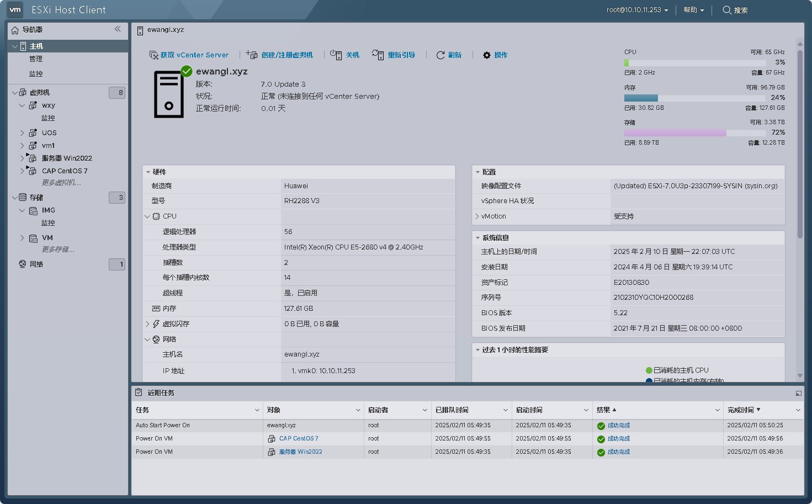The width and height of the screenshot is (812, 504).
Task: Collapse the 主机 tree node
Action: click(14, 46)
